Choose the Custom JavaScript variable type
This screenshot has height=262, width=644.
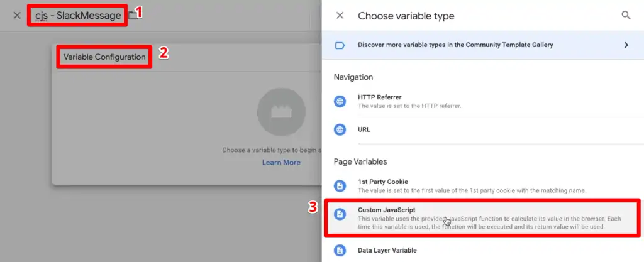(x=483, y=218)
